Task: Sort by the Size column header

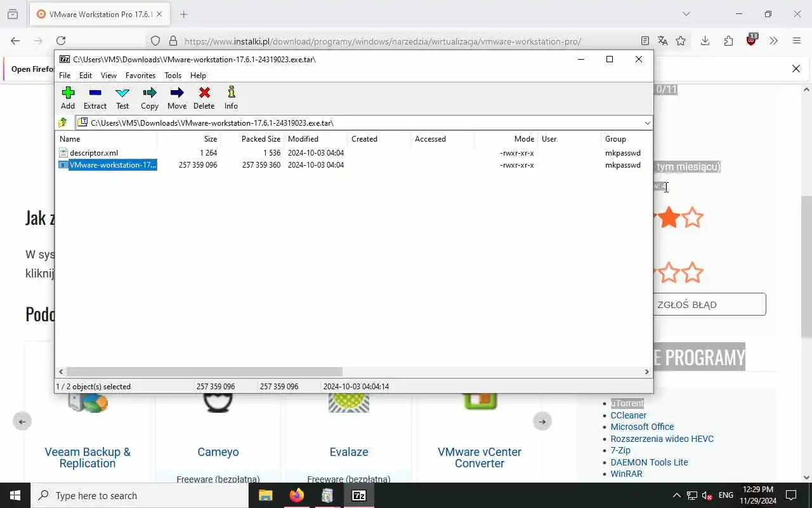Action: pos(189,139)
